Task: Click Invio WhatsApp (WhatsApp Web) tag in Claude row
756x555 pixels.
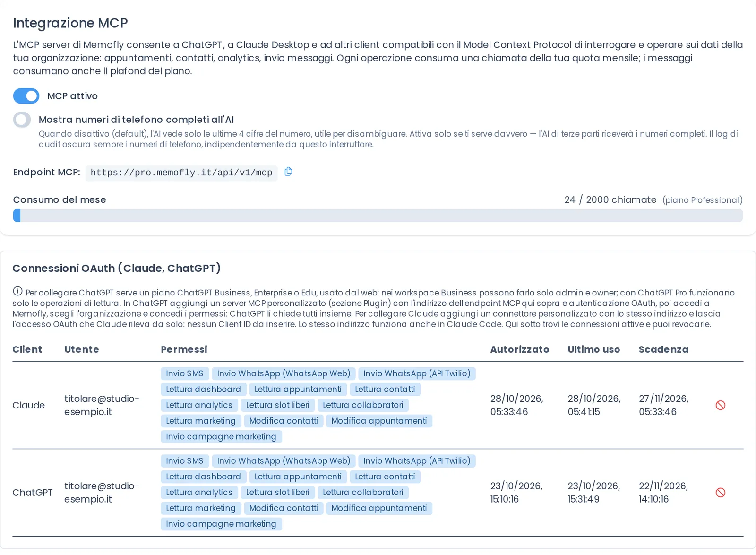Action: pos(283,373)
